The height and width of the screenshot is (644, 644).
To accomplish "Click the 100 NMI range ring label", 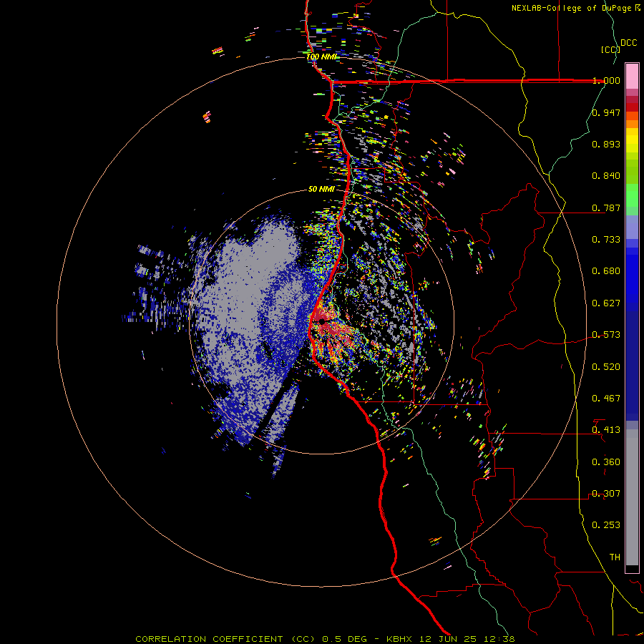I will (x=321, y=57).
